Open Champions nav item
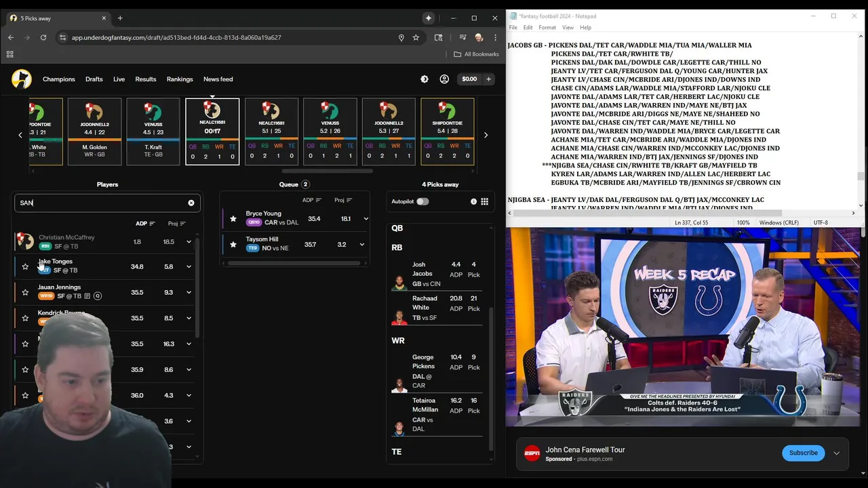Viewport: 868px width, 488px height. [59, 79]
